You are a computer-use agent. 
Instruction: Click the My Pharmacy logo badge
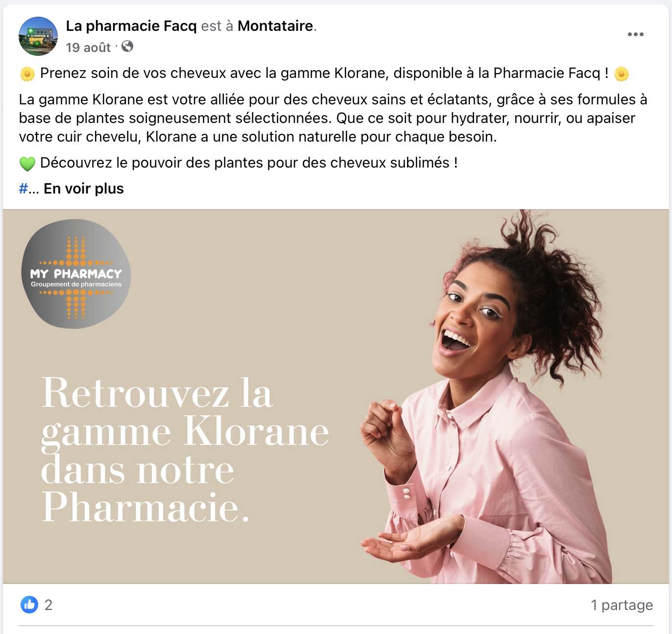click(76, 274)
